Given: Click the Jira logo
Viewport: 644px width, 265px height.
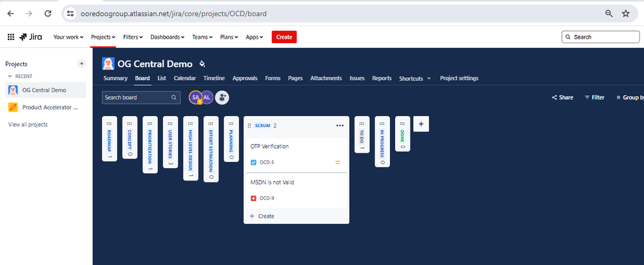Looking at the screenshot, I should click(x=31, y=37).
